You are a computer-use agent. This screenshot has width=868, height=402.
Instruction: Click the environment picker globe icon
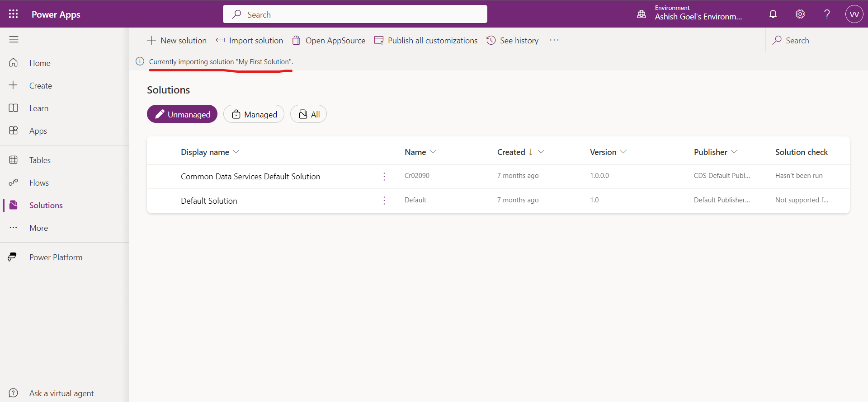[642, 14]
